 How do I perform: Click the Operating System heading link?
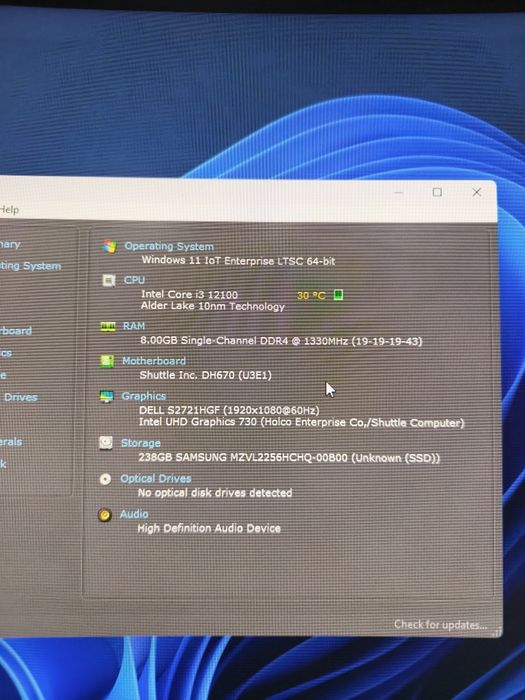tap(169, 246)
